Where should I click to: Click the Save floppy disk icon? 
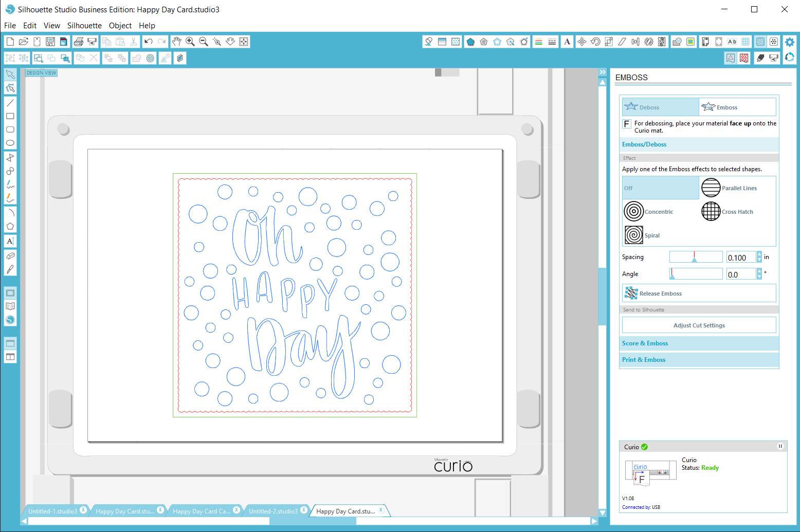[x=50, y=42]
